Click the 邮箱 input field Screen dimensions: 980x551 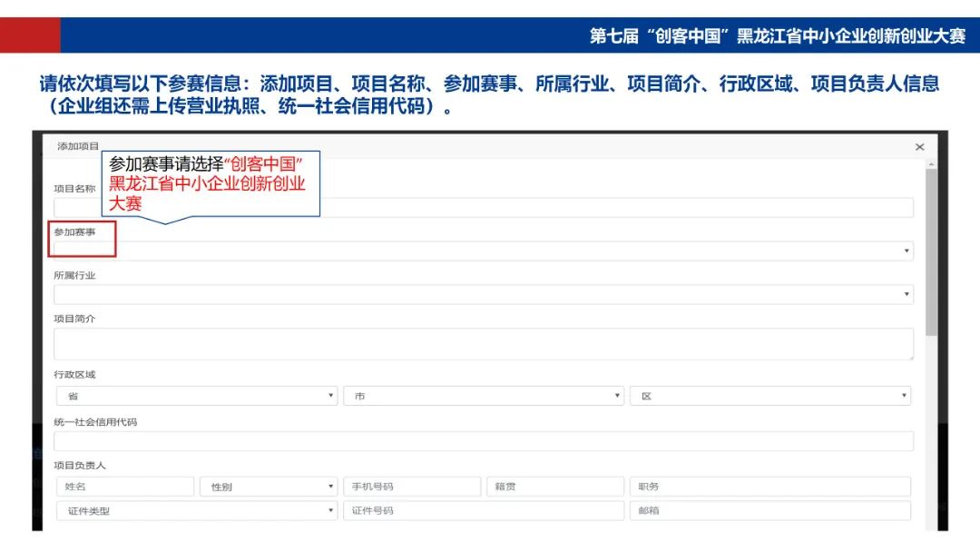(770, 511)
